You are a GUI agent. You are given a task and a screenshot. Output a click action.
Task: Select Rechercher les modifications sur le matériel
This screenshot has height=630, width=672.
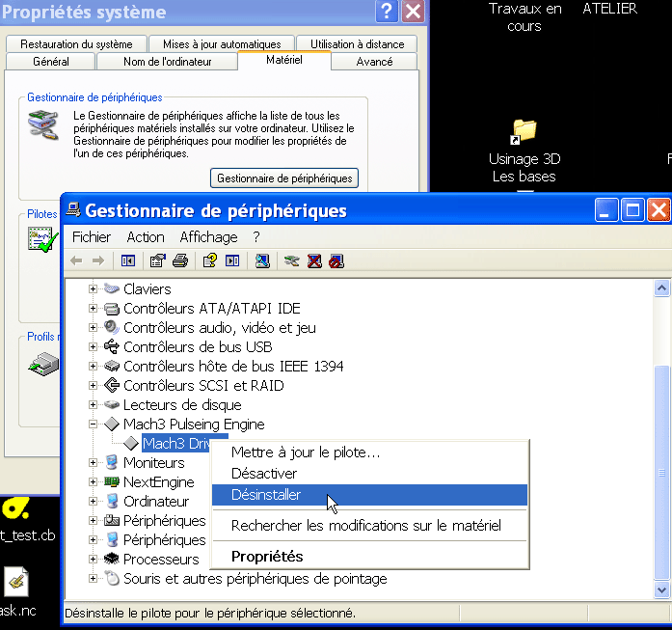[369, 526]
